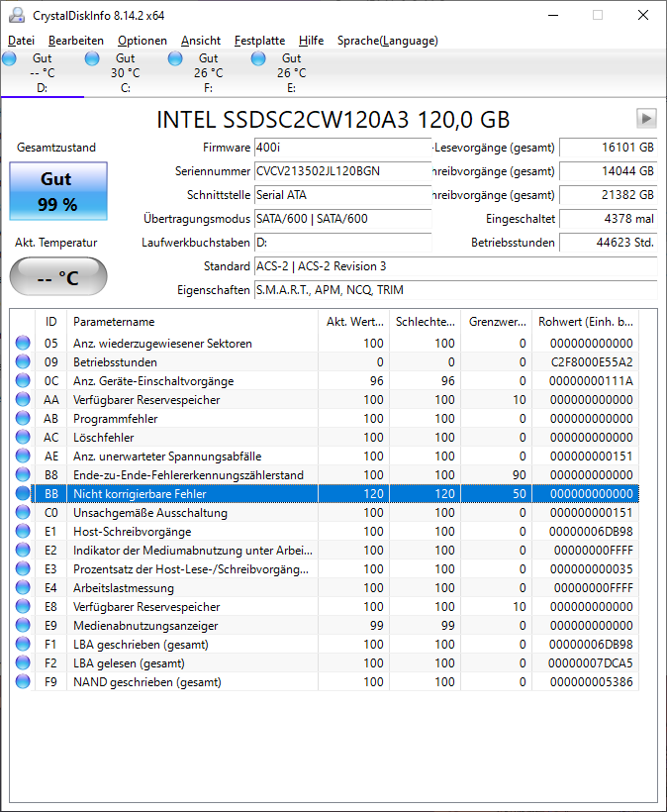Select the Verfügbarer Reservespeicher AA row
The width and height of the screenshot is (667, 812).
tap(325, 399)
